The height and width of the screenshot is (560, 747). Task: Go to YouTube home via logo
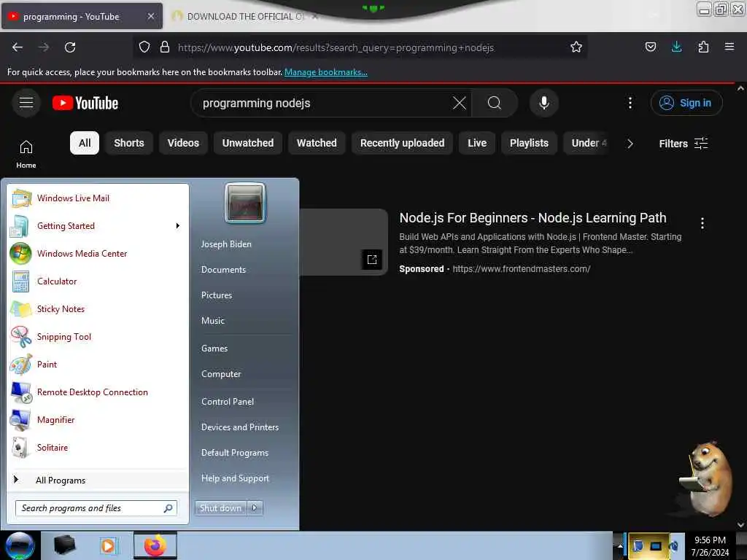(x=85, y=103)
